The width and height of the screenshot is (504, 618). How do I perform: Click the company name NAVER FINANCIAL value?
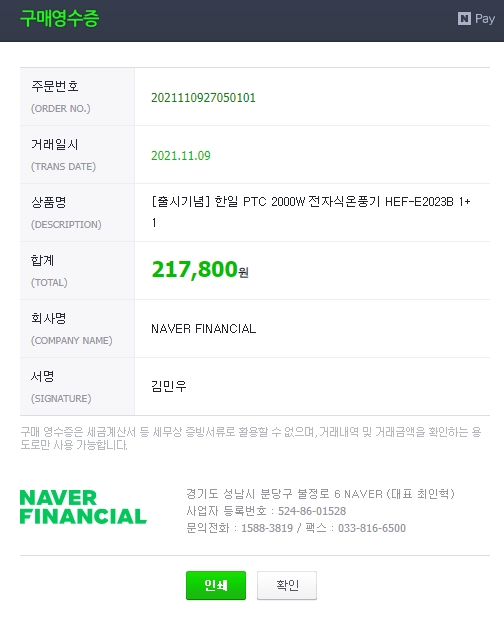tap(204, 329)
